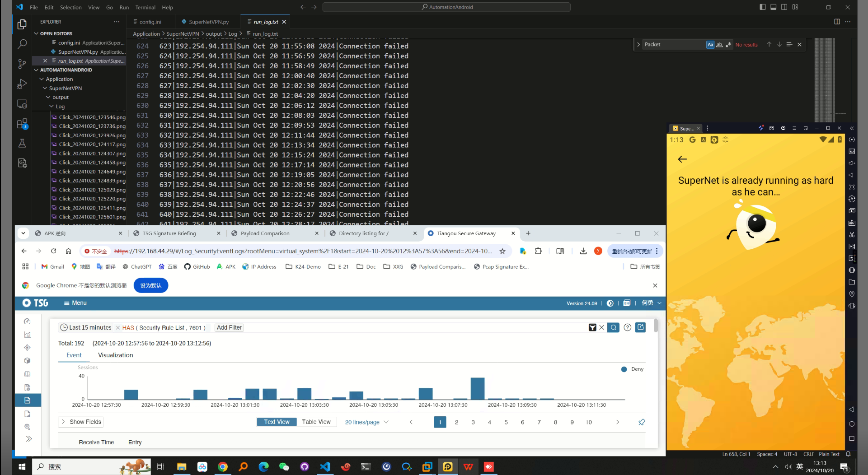Open the 20 lines/page dropdown
The image size is (868, 475).
point(366,422)
